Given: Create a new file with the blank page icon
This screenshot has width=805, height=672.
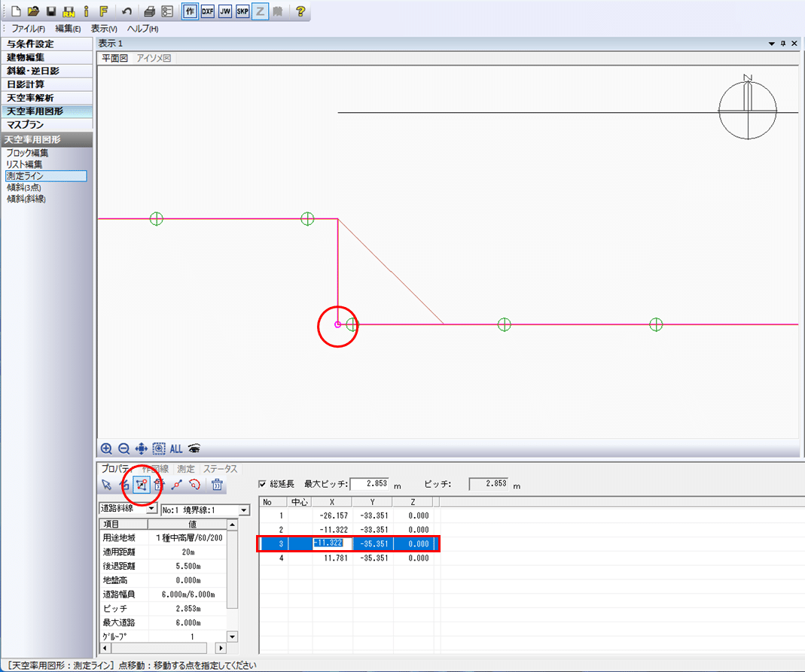Looking at the screenshot, I should coord(16,11).
